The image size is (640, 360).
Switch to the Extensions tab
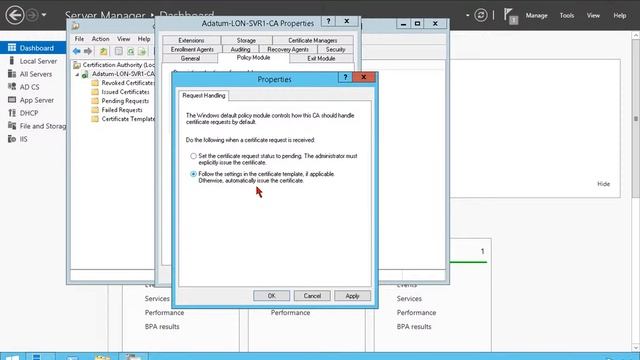click(x=191, y=40)
